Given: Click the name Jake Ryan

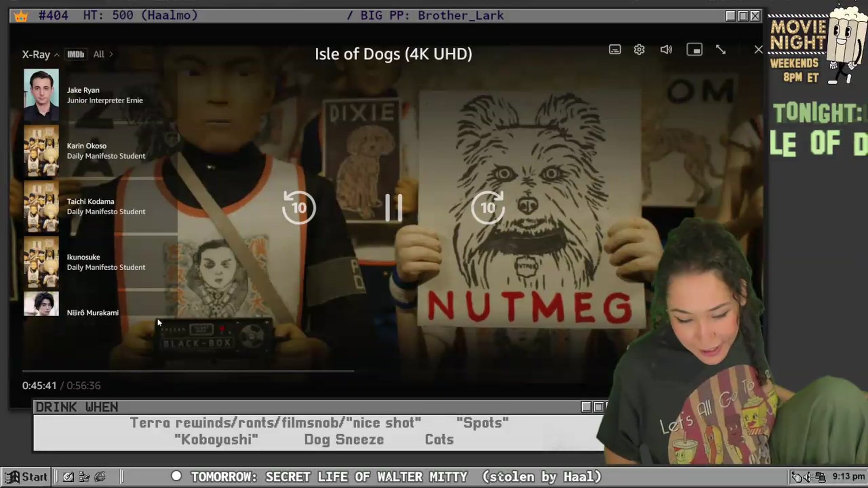Looking at the screenshot, I should tap(83, 90).
